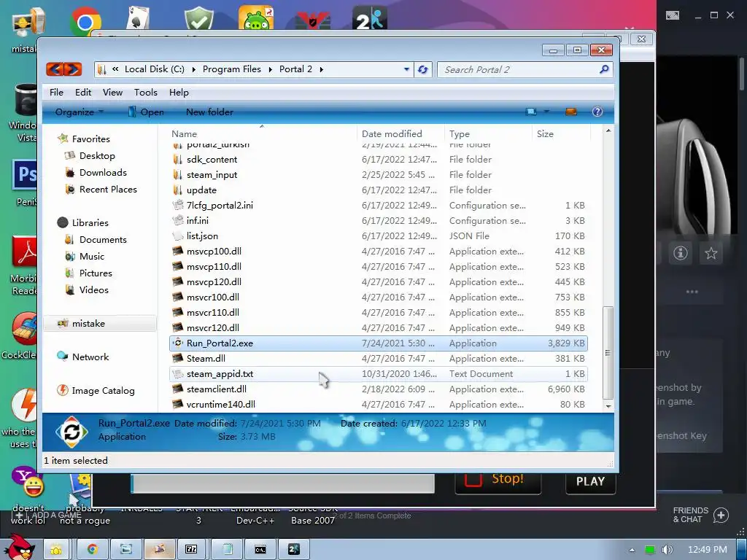Open Chrome from the taskbar

[x=93, y=550]
